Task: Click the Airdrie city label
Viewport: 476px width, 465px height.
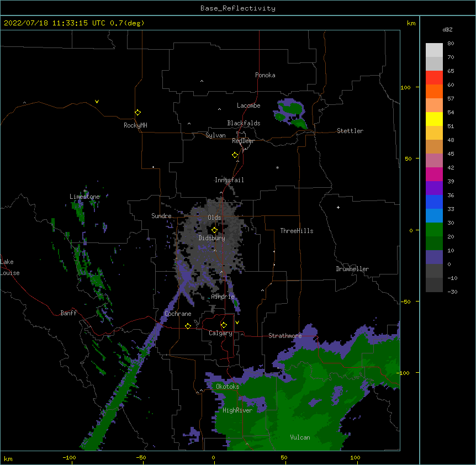Action: click(223, 297)
